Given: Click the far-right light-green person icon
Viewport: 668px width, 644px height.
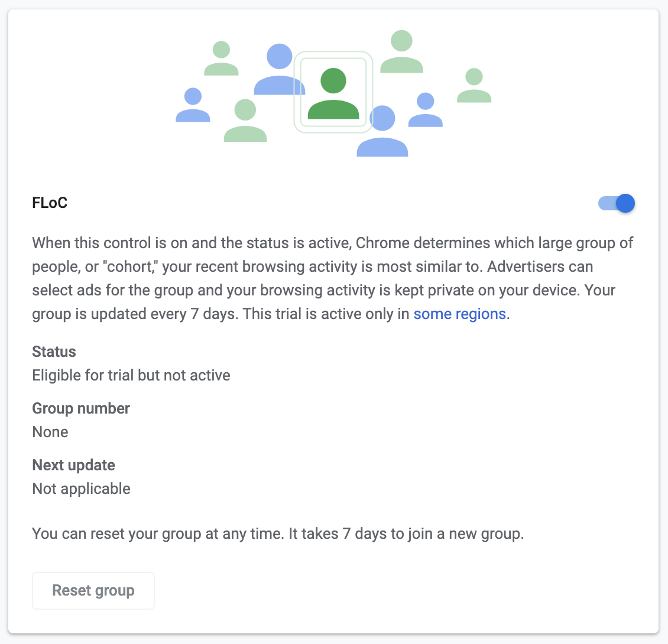Looking at the screenshot, I should coord(474,86).
